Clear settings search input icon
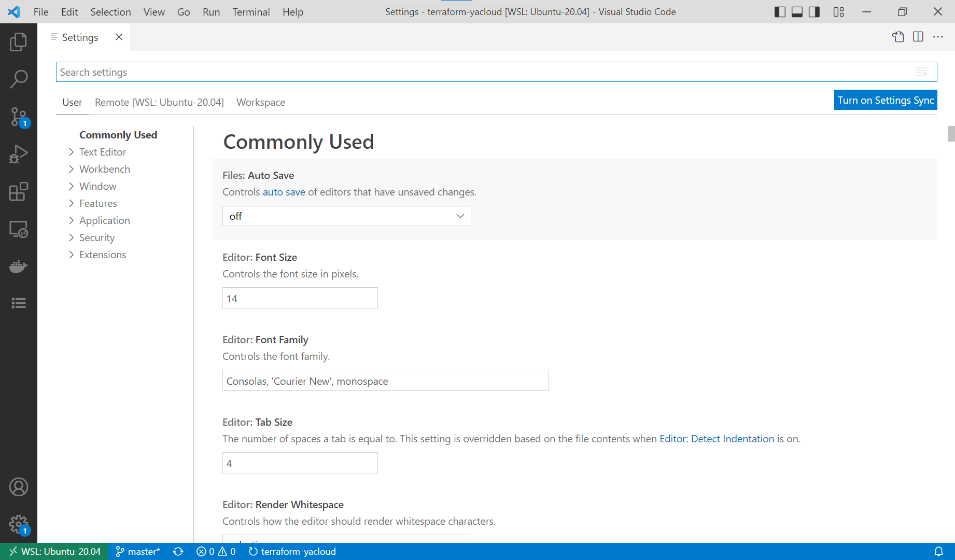 pos(921,72)
